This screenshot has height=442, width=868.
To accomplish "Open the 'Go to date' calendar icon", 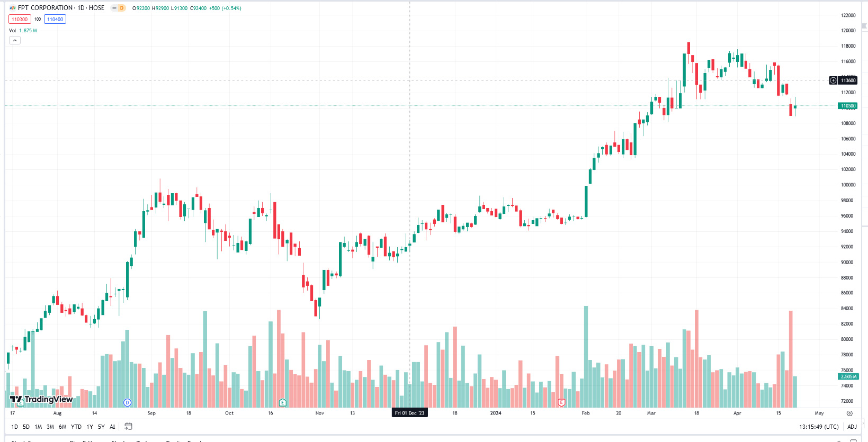I will point(128,426).
